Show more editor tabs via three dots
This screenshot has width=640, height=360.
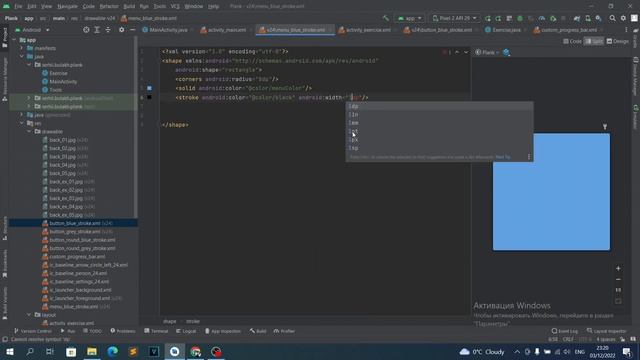[626, 30]
